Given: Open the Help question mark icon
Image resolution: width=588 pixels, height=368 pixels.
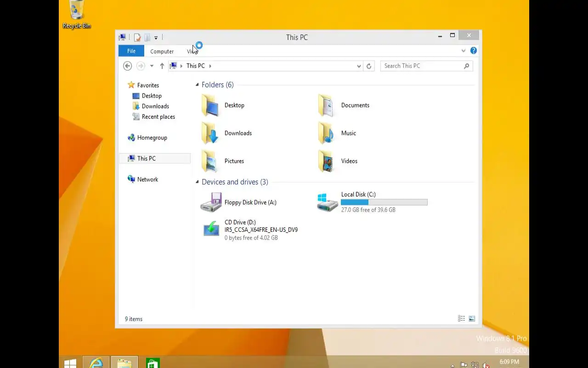Looking at the screenshot, I should [474, 51].
